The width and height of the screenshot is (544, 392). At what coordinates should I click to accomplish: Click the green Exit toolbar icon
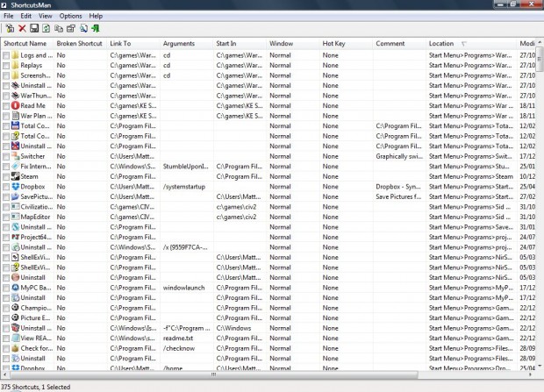tap(96, 28)
